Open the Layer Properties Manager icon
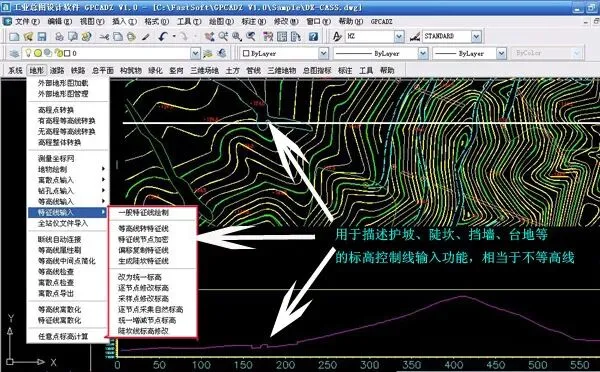This screenshot has width=600, height=372. point(14,54)
